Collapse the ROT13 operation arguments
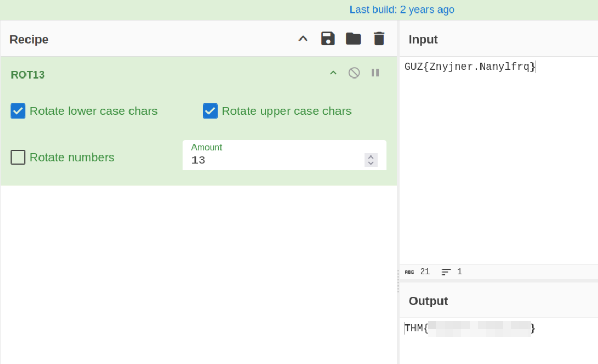Viewport: 598px width, 364px height. coord(333,73)
